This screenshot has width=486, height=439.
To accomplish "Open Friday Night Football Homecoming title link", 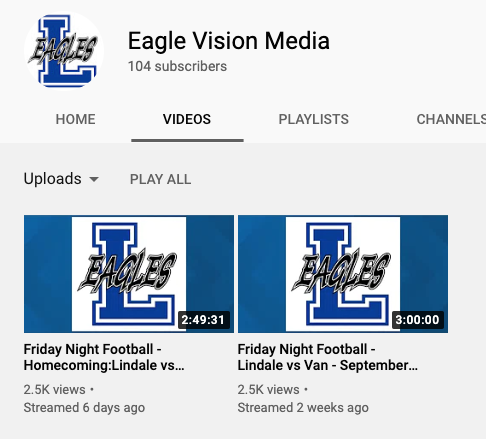I will tap(104, 357).
